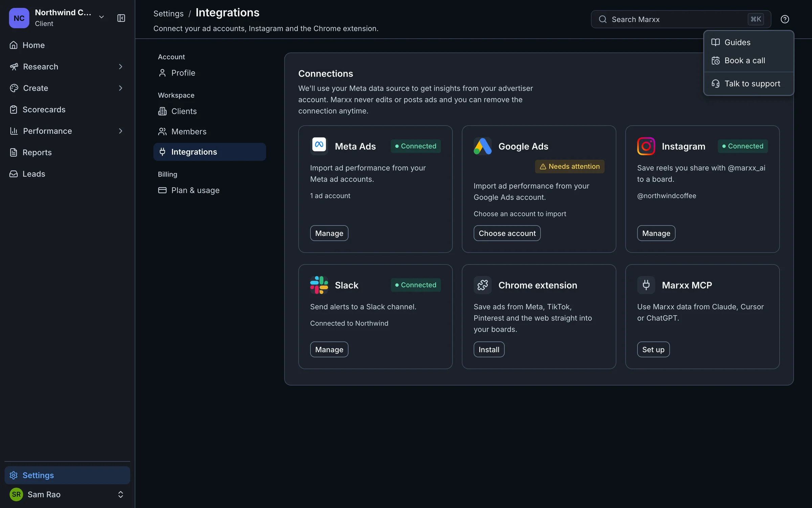Open the Northwind workspace switcher dropdown

click(101, 17)
